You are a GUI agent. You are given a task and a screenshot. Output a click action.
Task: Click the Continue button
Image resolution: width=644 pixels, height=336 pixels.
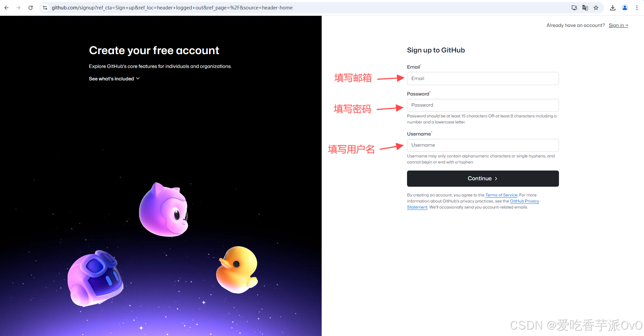pos(483,179)
